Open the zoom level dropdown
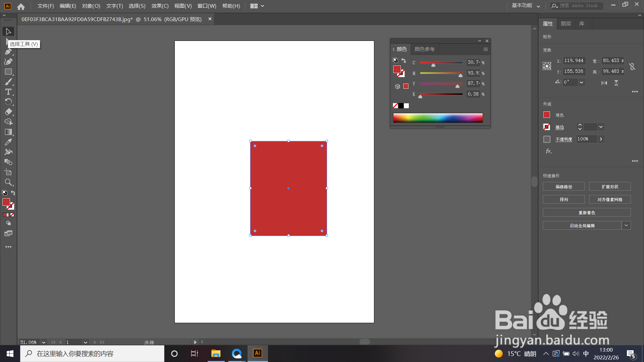Image resolution: width=644 pixels, height=362 pixels. 44,342
